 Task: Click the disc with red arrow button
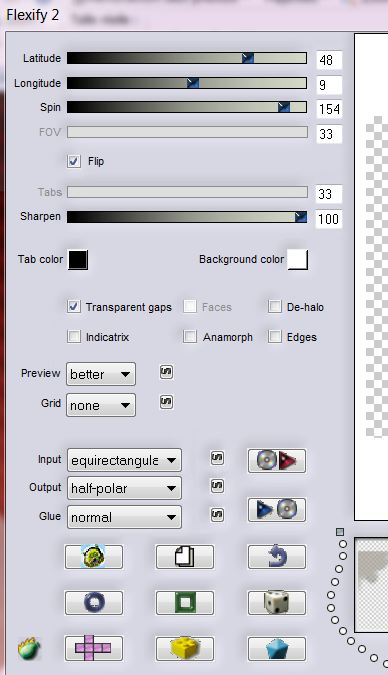coord(277,461)
